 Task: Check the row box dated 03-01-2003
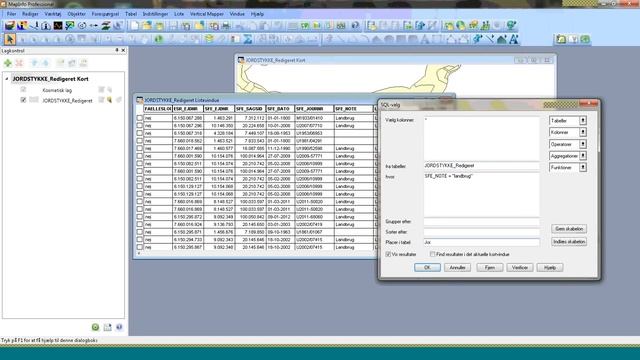(x=140, y=224)
